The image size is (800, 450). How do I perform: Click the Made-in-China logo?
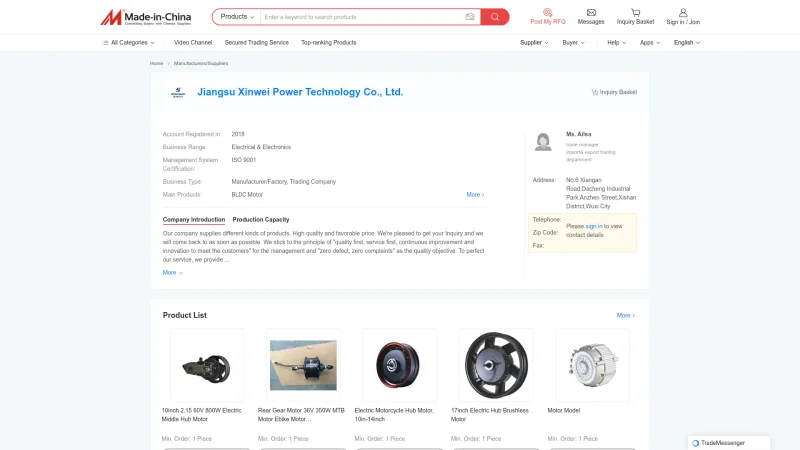pyautogui.click(x=145, y=17)
